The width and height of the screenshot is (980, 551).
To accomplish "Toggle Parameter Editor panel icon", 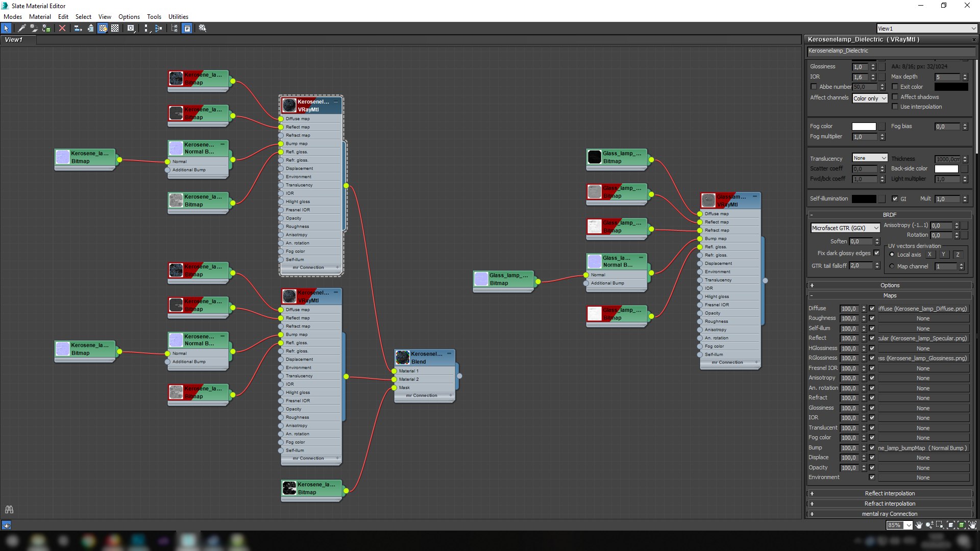I will [x=187, y=29].
